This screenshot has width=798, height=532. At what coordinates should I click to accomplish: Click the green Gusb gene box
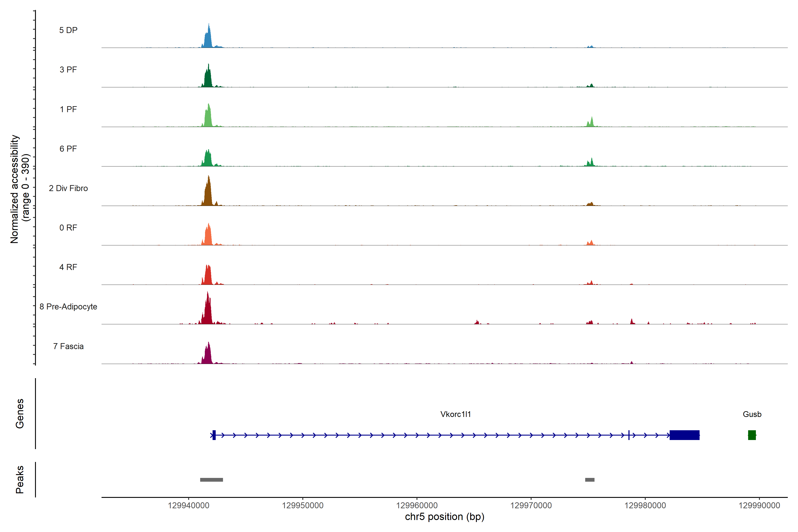click(x=752, y=435)
